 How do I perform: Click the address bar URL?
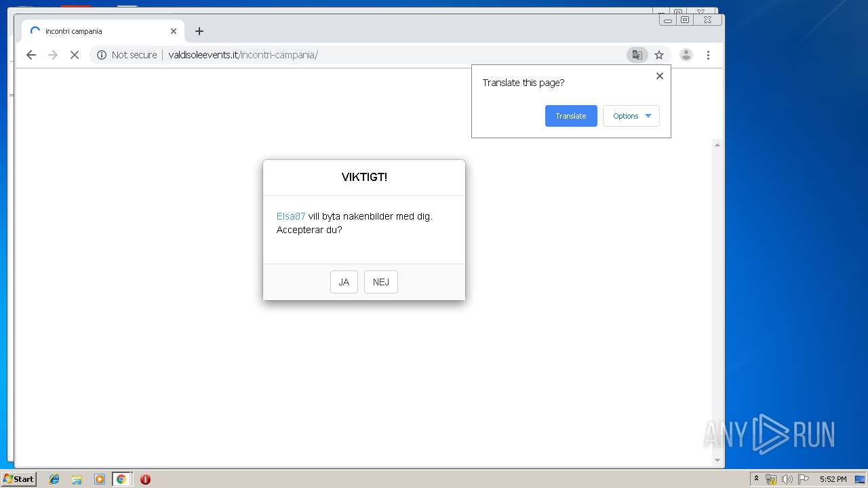(x=243, y=55)
